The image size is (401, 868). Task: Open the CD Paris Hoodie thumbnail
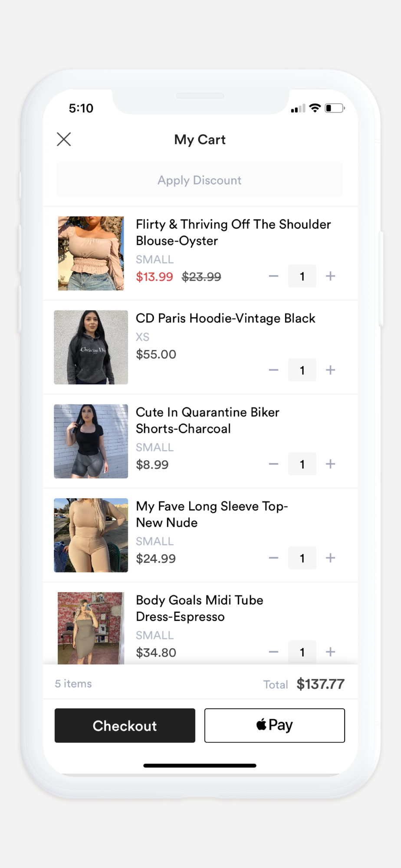91,347
